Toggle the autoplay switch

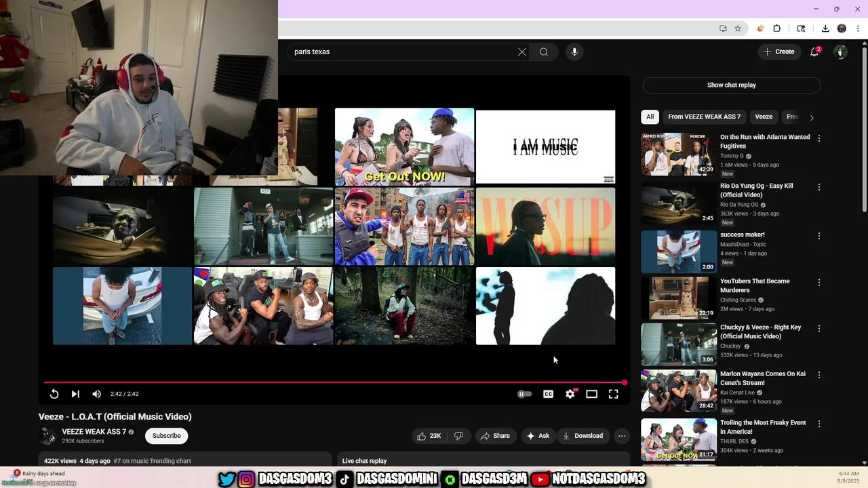click(524, 394)
